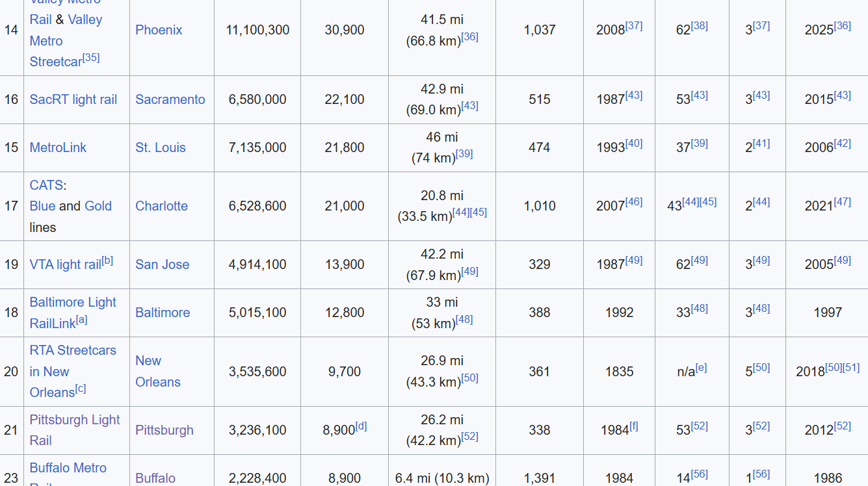Viewport: 868px width, 486px height.
Task: Open citation [46] beside 2007
Action: [x=634, y=202]
